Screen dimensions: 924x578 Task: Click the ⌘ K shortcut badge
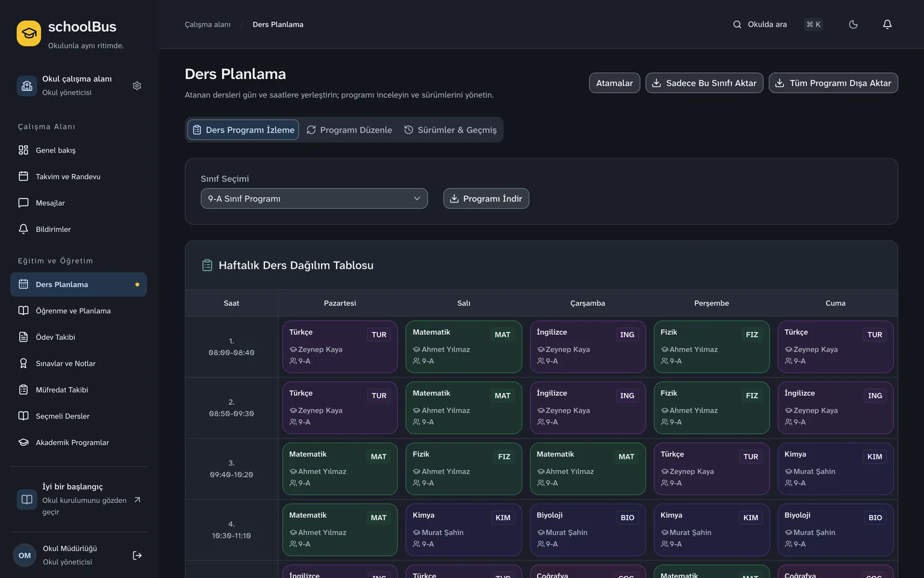[814, 24]
